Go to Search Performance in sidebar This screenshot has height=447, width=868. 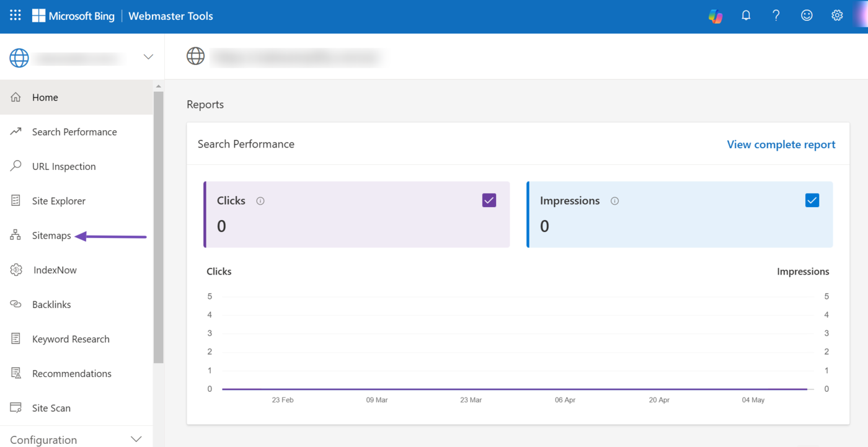pos(74,132)
